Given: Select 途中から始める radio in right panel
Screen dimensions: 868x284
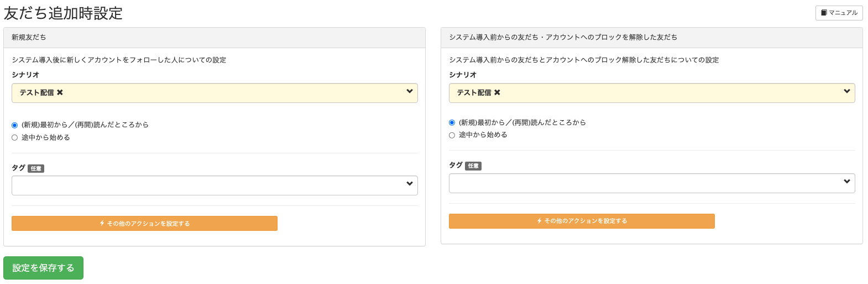Looking at the screenshot, I should (x=452, y=135).
